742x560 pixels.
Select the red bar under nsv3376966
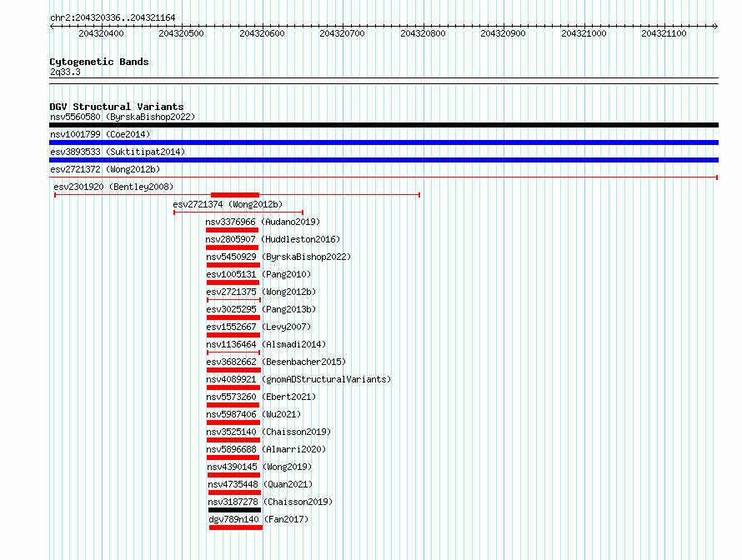(232, 230)
